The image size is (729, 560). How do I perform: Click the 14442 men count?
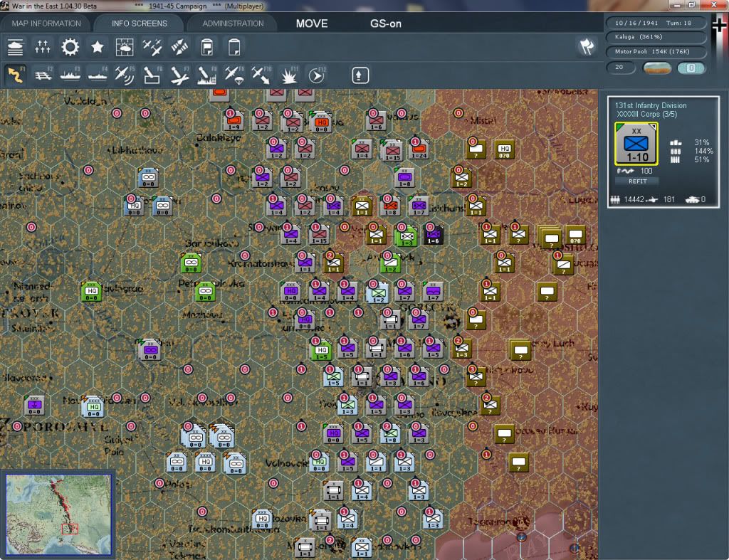tap(634, 199)
